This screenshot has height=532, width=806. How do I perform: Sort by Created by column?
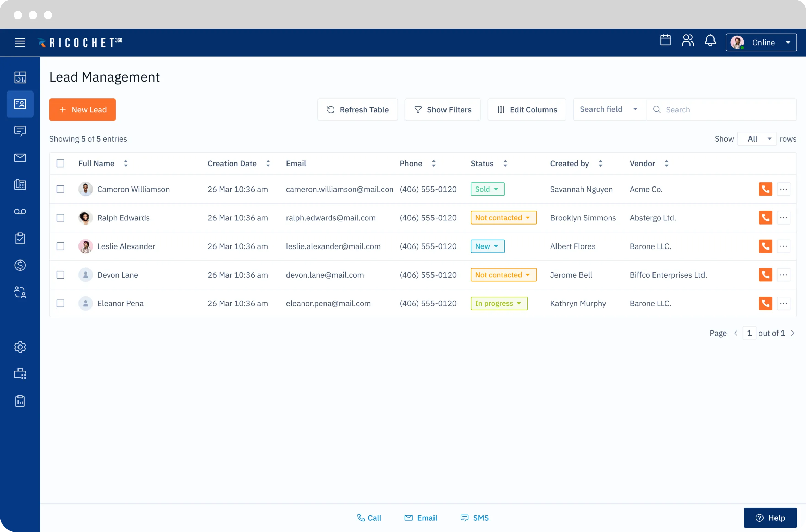600,164
